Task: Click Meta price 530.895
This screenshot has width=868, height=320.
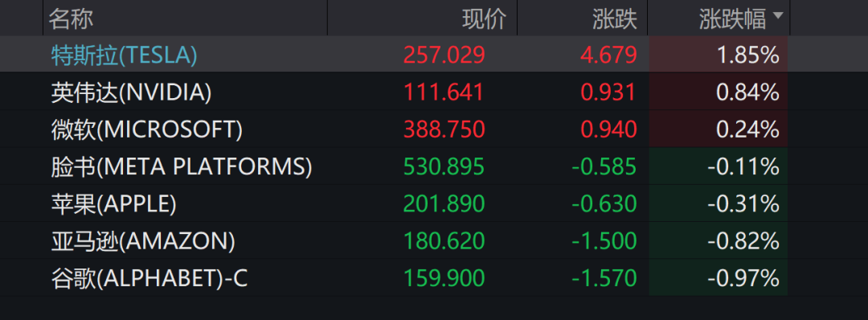Action: [444, 166]
